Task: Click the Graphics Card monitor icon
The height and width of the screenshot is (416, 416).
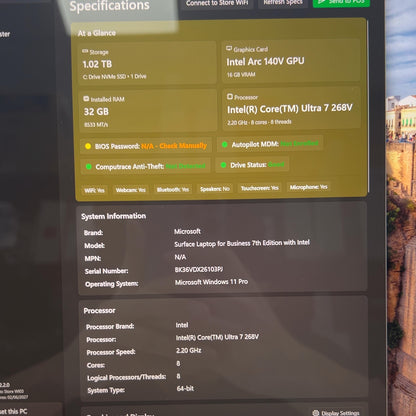Action: pyautogui.click(x=229, y=49)
